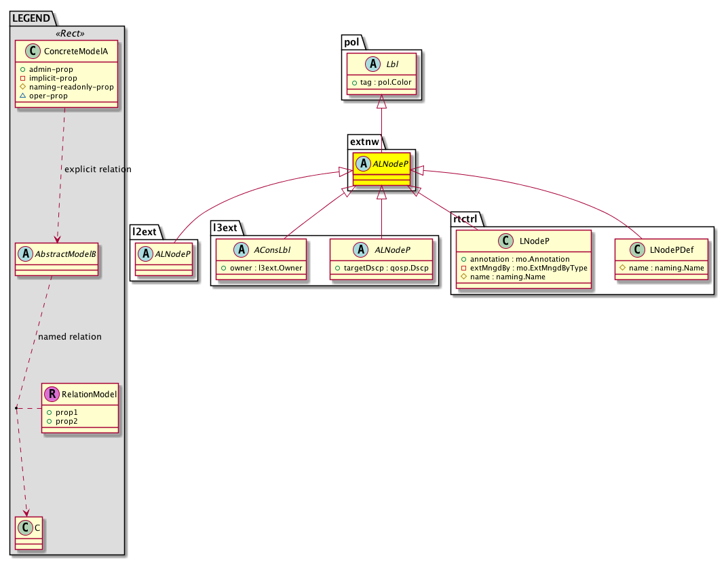Image resolution: width=728 pixels, height=562 pixels.
Task: Select the LEGEND package tab
Action: click(x=31, y=18)
